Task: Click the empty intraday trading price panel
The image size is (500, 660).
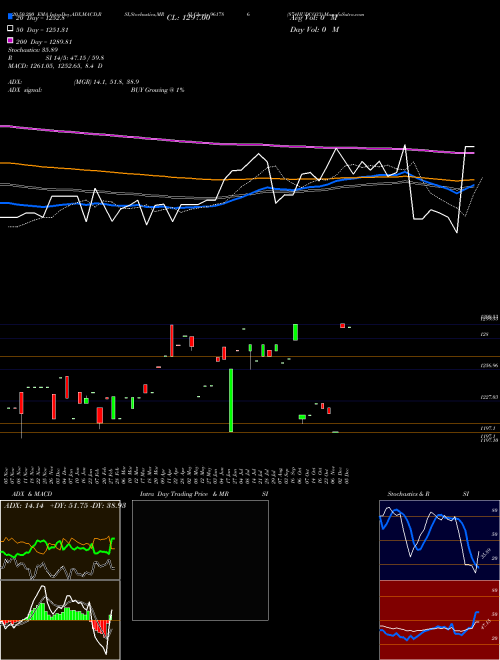Action: [200, 560]
